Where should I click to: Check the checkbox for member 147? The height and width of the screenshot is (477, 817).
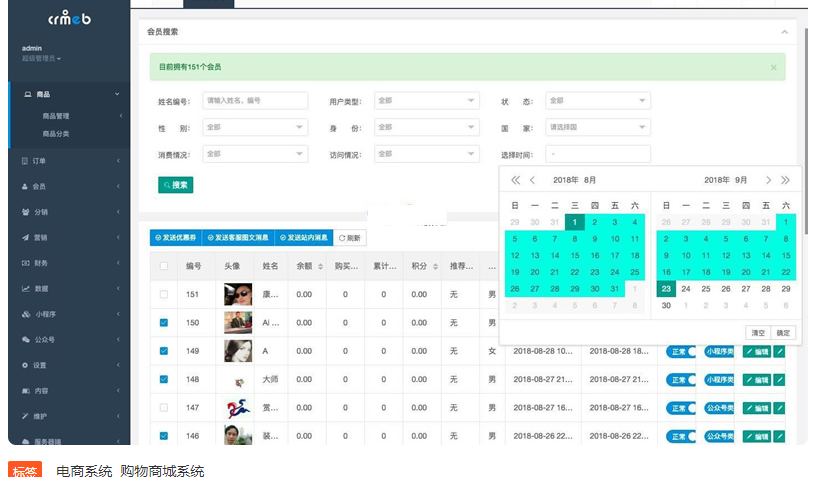[164, 408]
